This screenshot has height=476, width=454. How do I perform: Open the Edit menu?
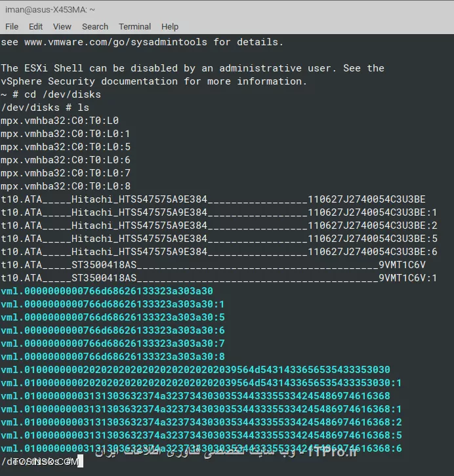pos(35,27)
